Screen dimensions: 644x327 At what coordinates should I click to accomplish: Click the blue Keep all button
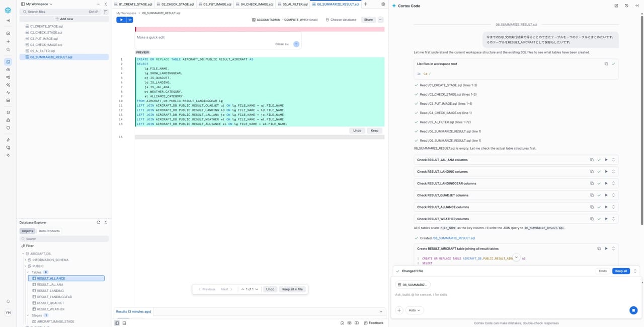click(x=621, y=271)
